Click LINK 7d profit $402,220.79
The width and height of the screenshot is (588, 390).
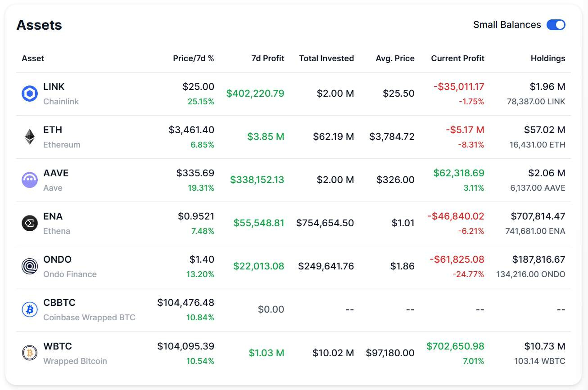[x=255, y=94]
